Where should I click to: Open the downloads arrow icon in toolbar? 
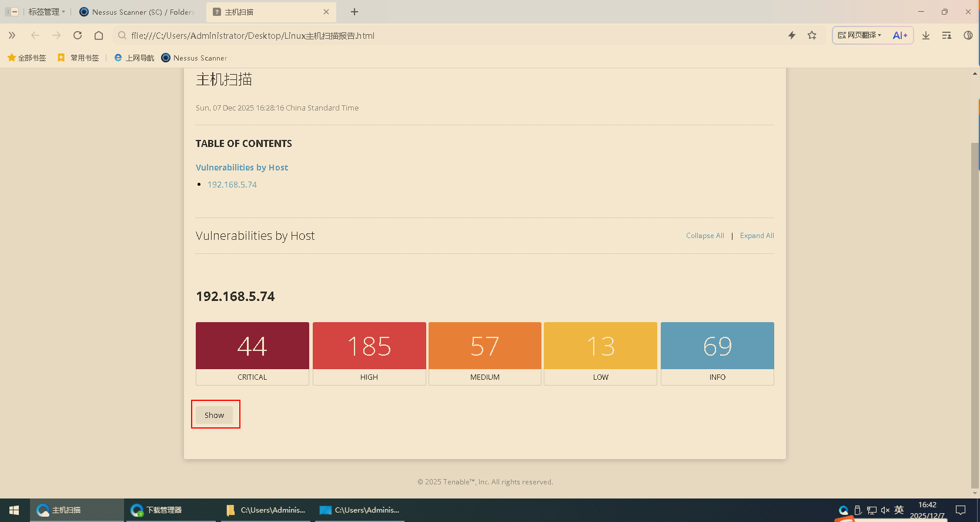[926, 35]
